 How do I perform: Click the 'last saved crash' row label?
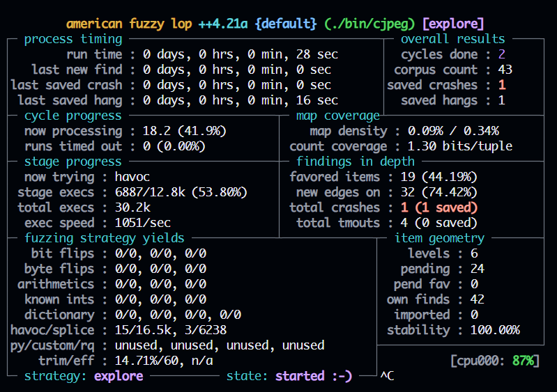pyautogui.click(x=66, y=85)
